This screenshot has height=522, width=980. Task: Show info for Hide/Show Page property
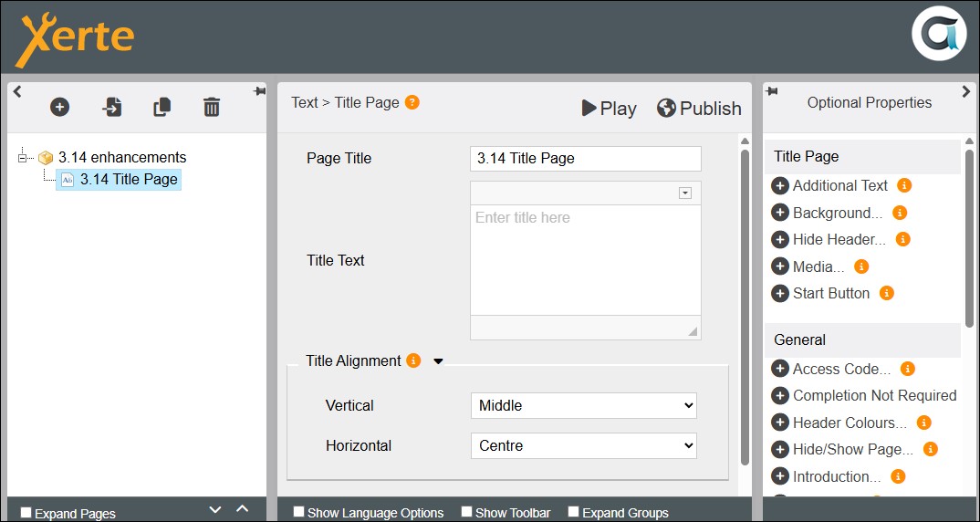pos(930,450)
